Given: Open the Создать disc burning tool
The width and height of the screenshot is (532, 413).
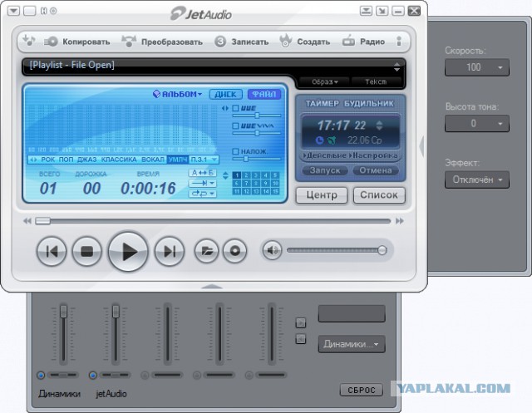Looking at the screenshot, I should (304, 42).
